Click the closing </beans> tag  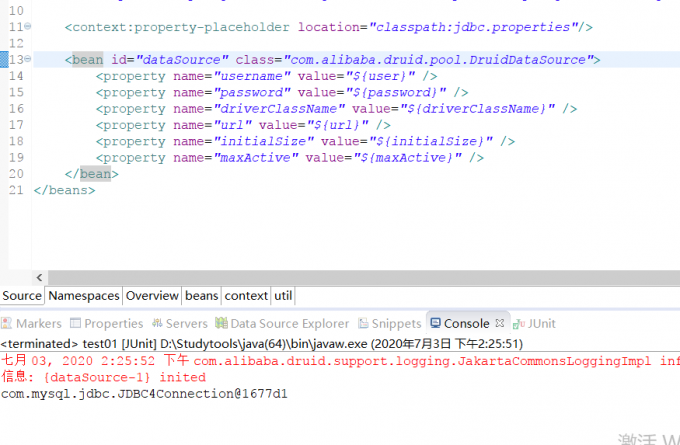(64, 190)
